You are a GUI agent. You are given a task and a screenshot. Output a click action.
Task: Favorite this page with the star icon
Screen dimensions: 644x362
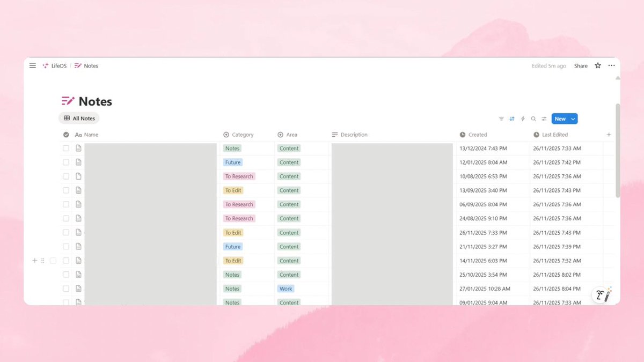click(x=598, y=65)
